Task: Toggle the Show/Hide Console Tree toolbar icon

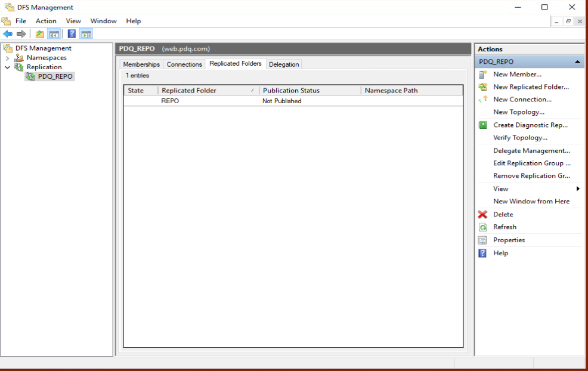Action: 54,34
